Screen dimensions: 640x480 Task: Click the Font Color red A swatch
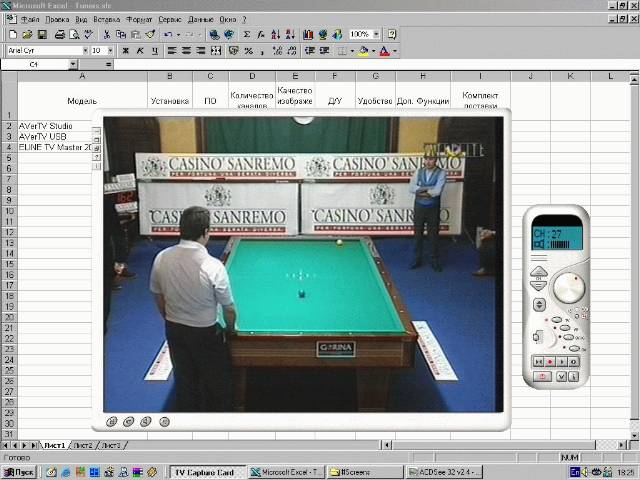384,51
